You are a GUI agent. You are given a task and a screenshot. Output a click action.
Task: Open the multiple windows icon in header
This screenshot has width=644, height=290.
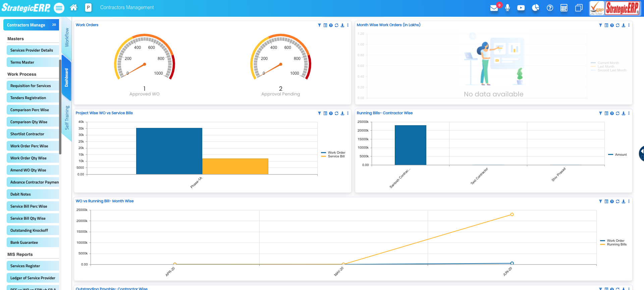(579, 8)
